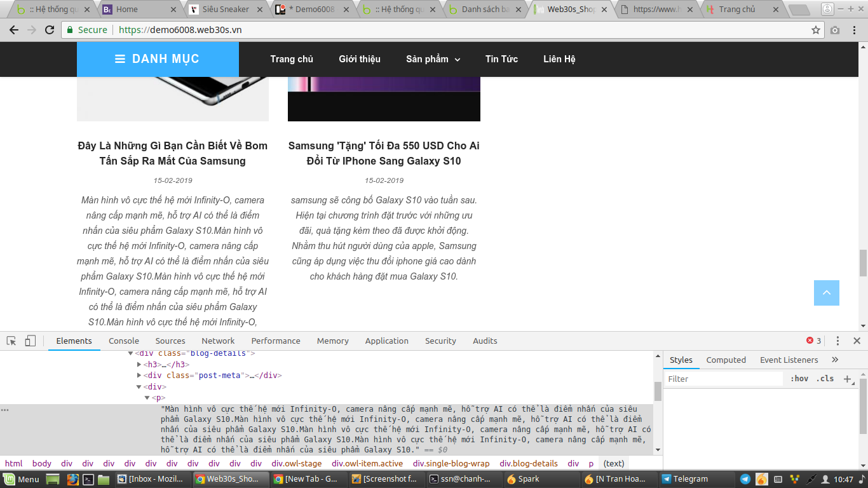Image resolution: width=868 pixels, height=488 pixels.
Task: Click the 10:47 system clock
Action: click(844, 479)
